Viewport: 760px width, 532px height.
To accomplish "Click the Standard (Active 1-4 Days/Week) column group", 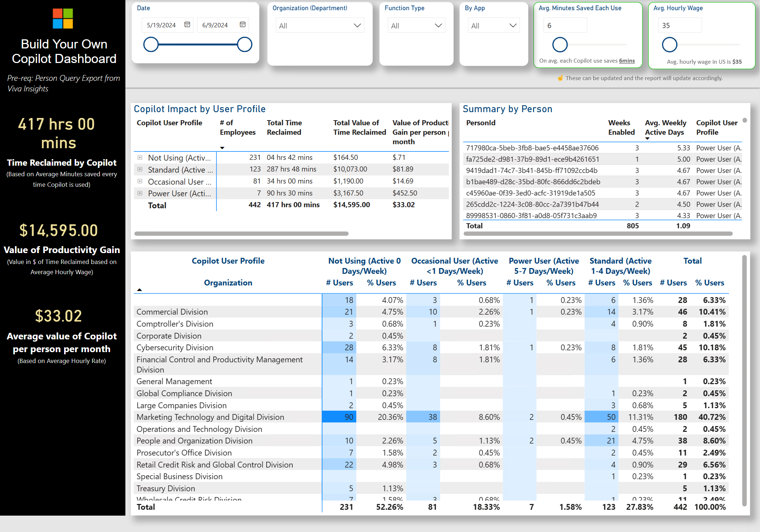I will tap(620, 266).
